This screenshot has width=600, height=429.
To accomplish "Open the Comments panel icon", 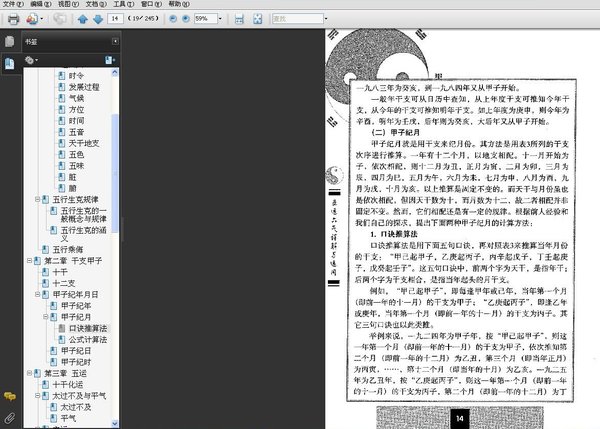I will [x=9, y=397].
